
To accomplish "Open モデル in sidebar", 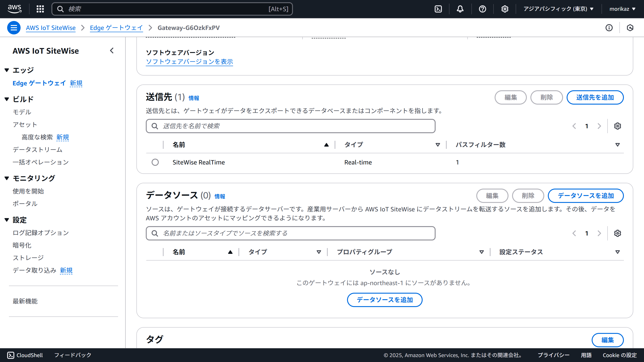I will (x=22, y=112).
